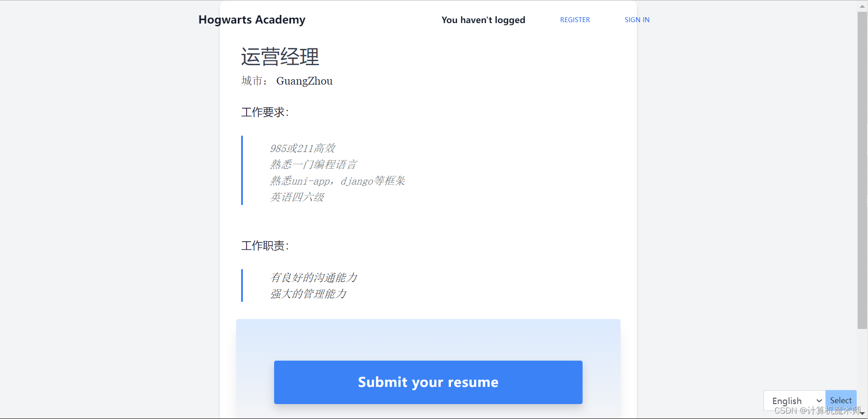
Task: Click the responsibility line 有良好的沟通能力
Action: click(x=314, y=277)
